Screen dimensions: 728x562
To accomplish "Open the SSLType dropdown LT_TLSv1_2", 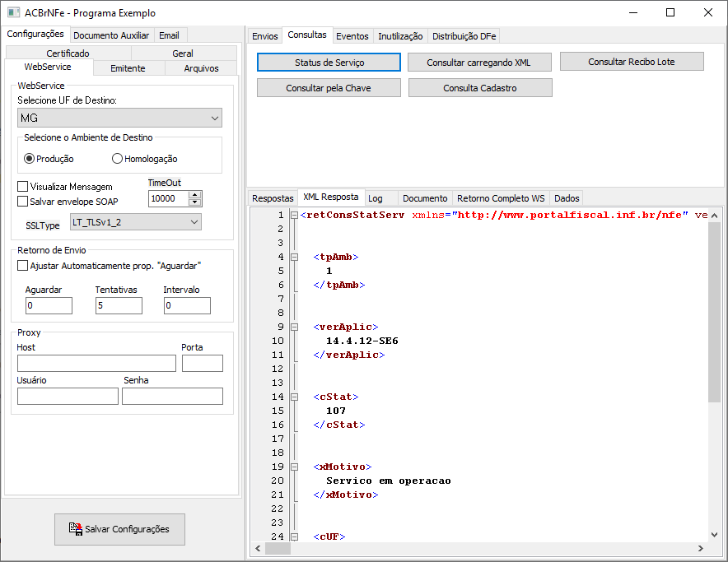I will click(136, 222).
